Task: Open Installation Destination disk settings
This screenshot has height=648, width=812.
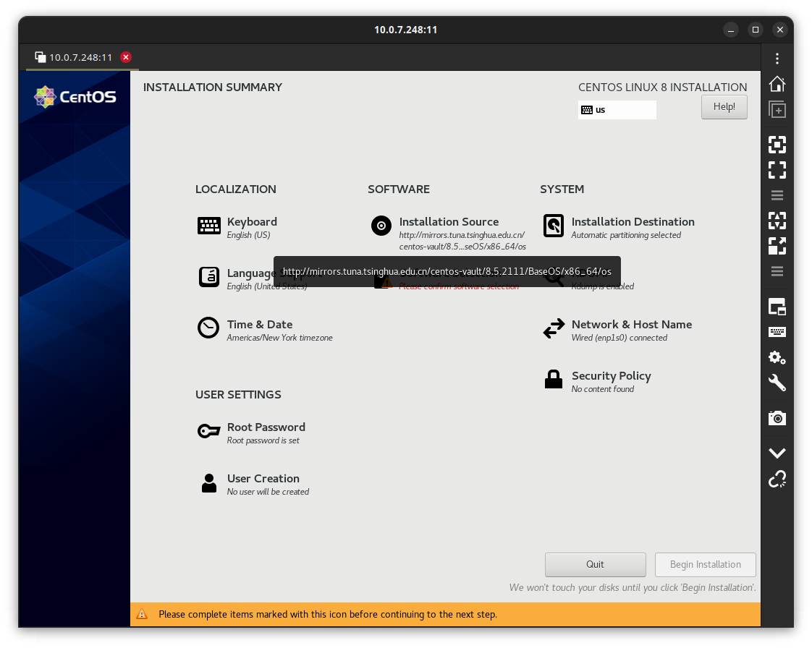Action: [x=632, y=223]
